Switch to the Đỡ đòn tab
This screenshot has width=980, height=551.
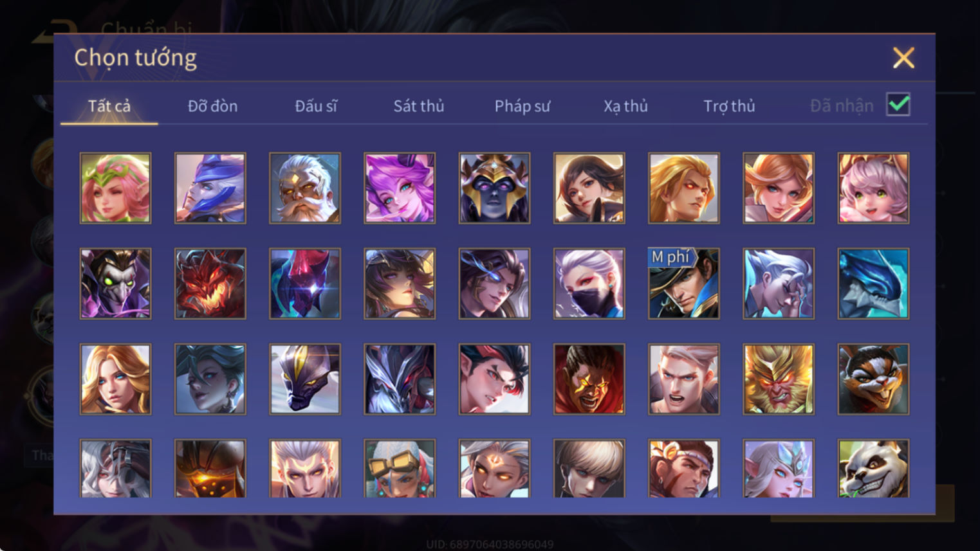[x=212, y=105]
